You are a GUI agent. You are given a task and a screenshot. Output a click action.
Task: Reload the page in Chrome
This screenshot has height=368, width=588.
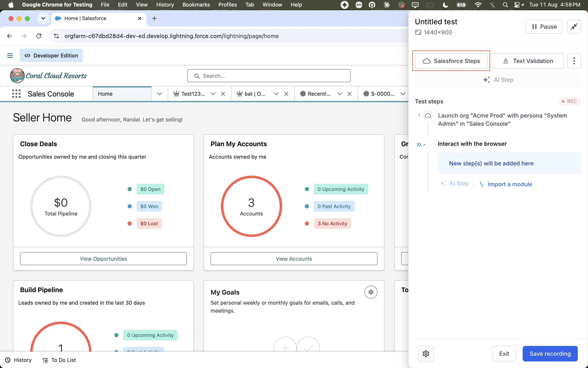click(39, 36)
